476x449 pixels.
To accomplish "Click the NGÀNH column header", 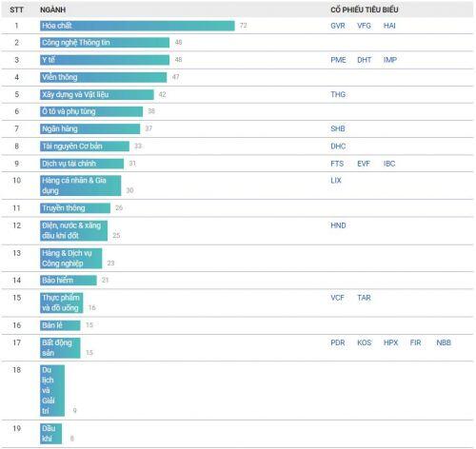I will click(x=52, y=10).
